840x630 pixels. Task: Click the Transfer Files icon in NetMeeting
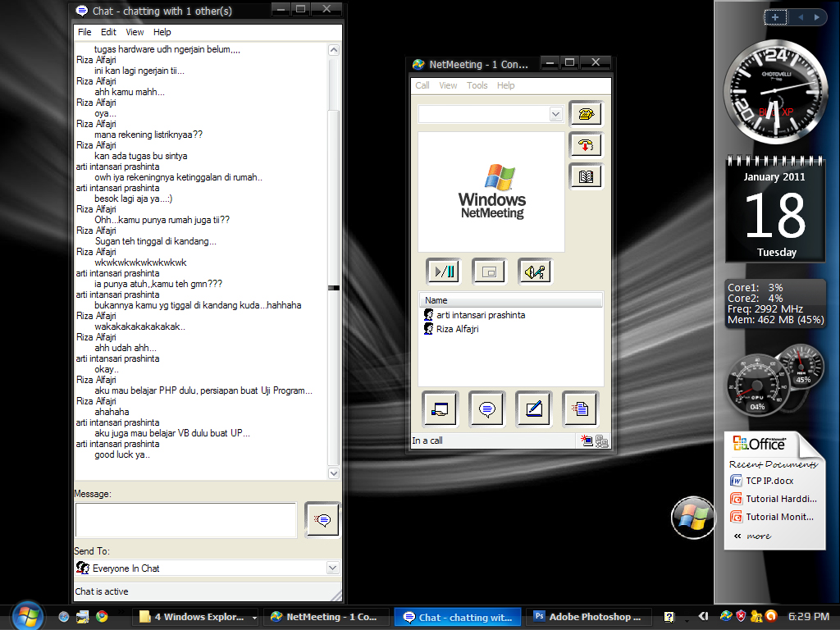[580, 409]
